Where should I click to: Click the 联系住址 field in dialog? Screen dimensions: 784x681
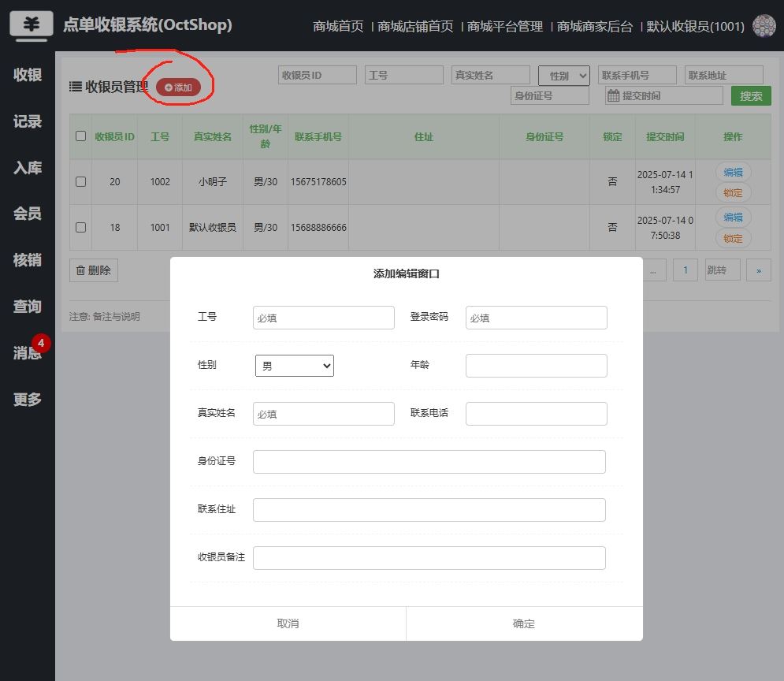click(429, 509)
